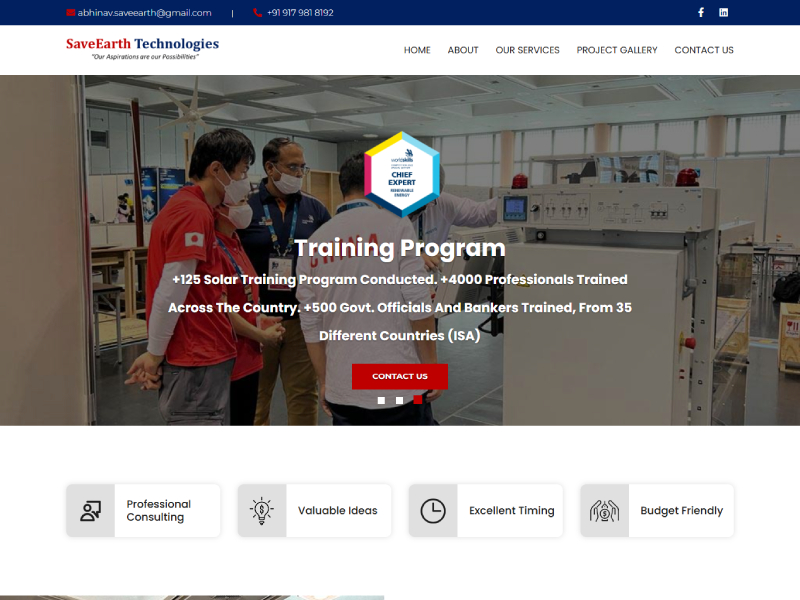The width and height of the screenshot is (800, 600).
Task: Click the Professional Consulting icon
Action: coord(91,511)
